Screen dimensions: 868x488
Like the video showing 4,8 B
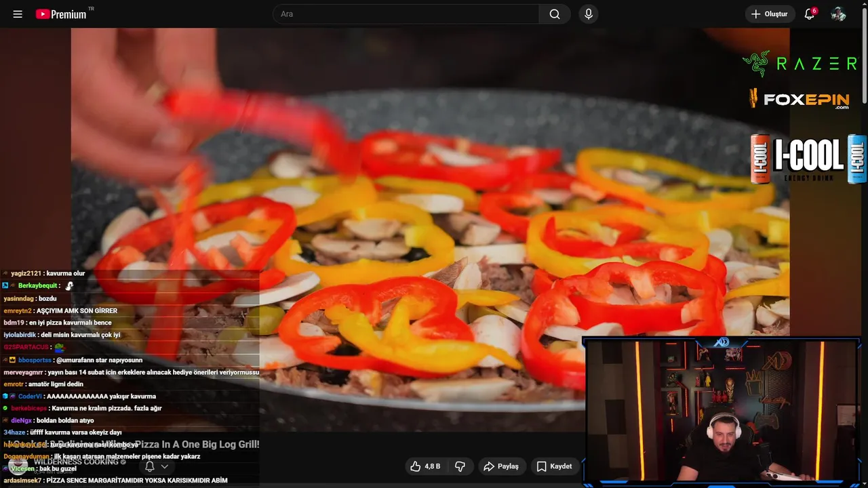coord(426,466)
